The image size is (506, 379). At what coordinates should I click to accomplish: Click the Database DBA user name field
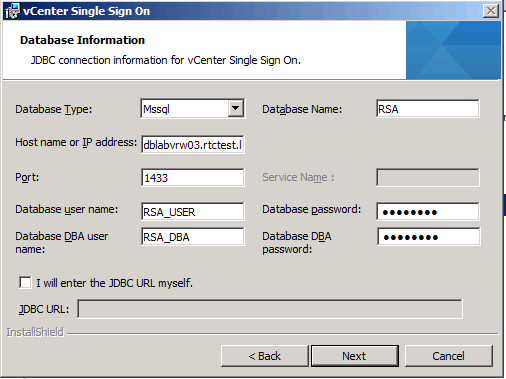click(x=193, y=237)
